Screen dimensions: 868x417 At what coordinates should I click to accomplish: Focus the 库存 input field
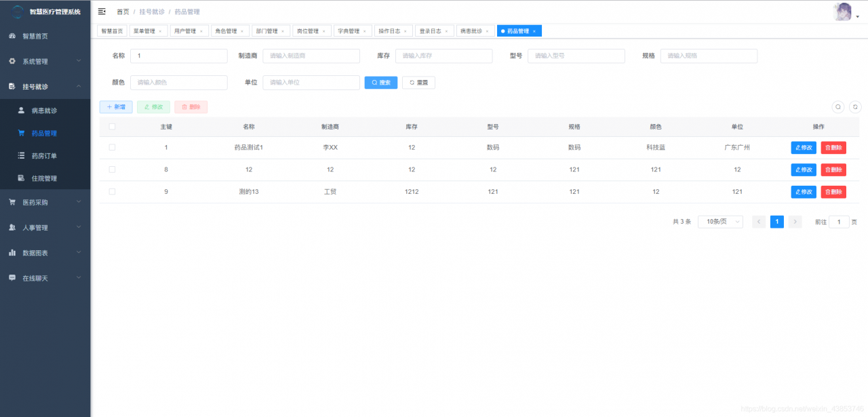click(x=444, y=56)
